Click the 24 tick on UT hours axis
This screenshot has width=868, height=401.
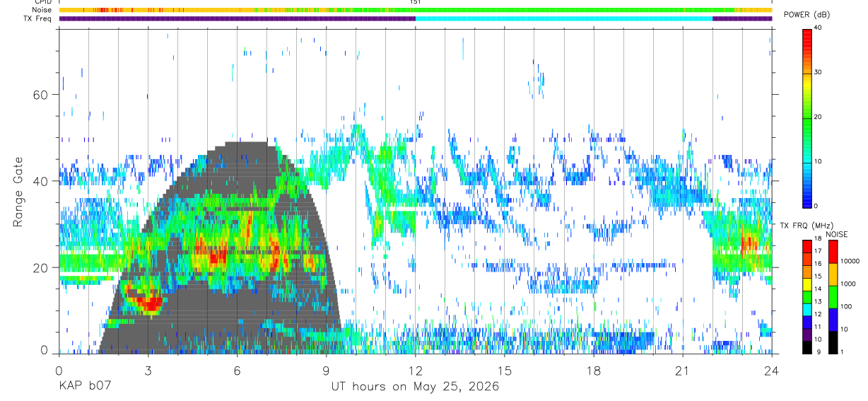(x=772, y=371)
